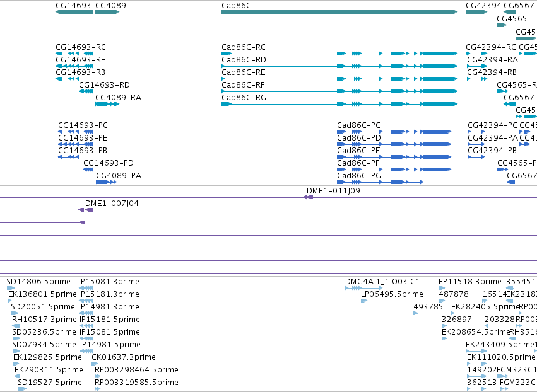The image size is (537, 392).
Task: Click EST IP15081.3prime
Action: (86, 288)
